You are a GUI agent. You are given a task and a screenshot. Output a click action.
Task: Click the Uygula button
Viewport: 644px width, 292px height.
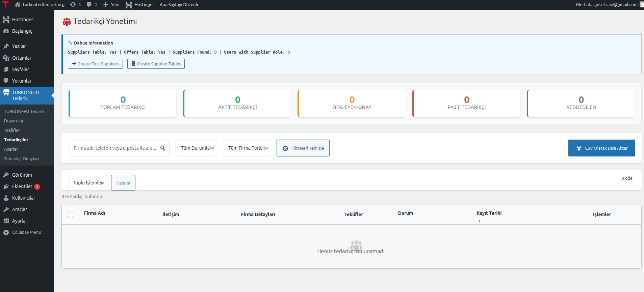pyautogui.click(x=123, y=183)
